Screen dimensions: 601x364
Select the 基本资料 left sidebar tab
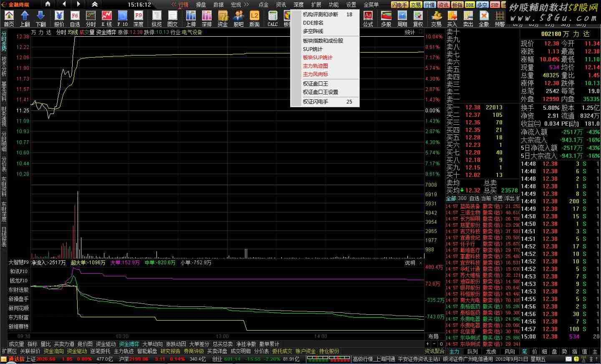[4, 91]
